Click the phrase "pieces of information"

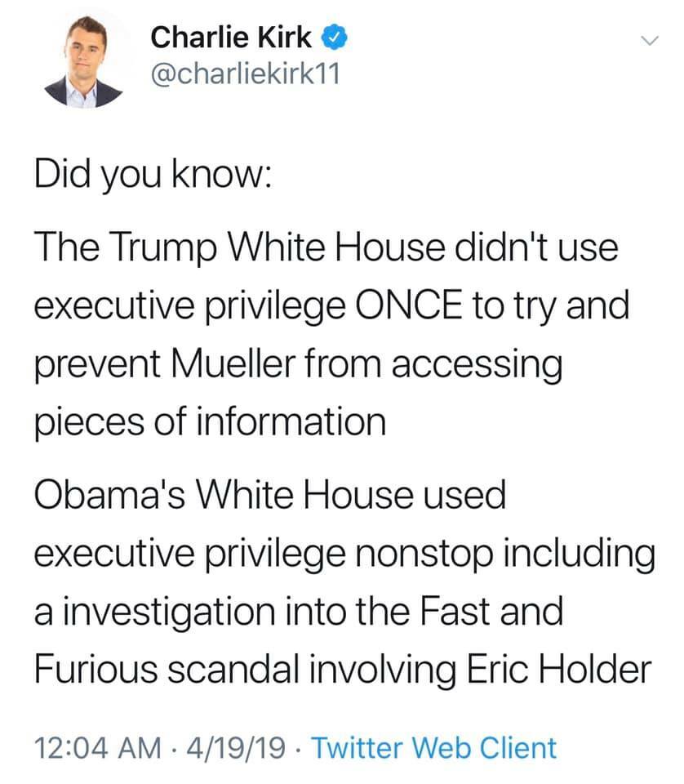tap(210, 422)
